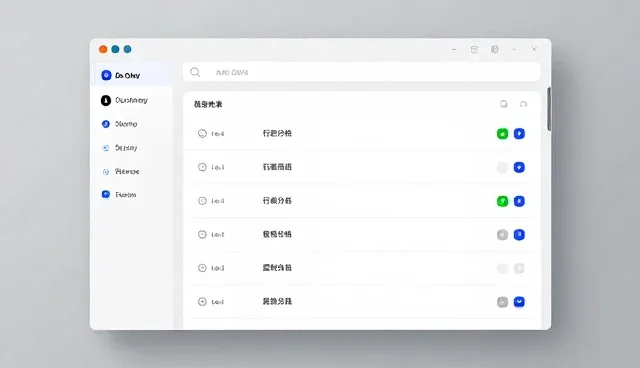The image size is (640, 368).
Task: Open the fourth list row's Chinese title
Action: pos(277,234)
